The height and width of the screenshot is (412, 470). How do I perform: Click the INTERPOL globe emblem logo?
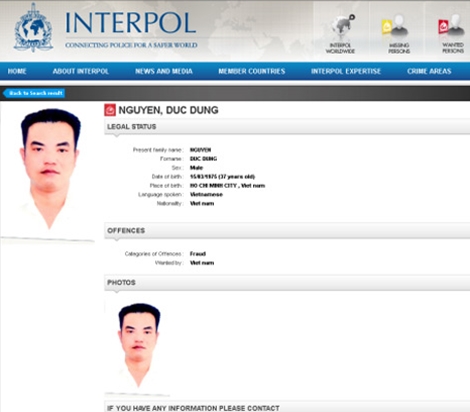[x=33, y=28]
